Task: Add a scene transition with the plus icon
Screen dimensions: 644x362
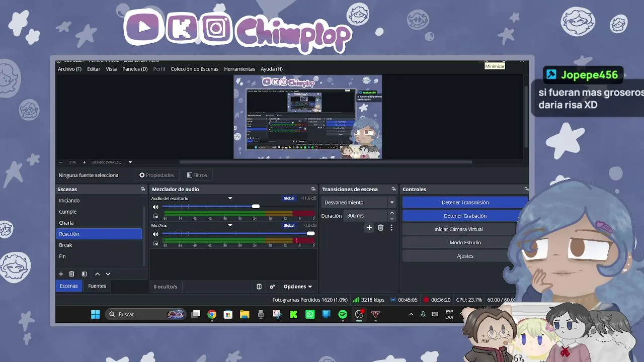Action: coord(369,228)
